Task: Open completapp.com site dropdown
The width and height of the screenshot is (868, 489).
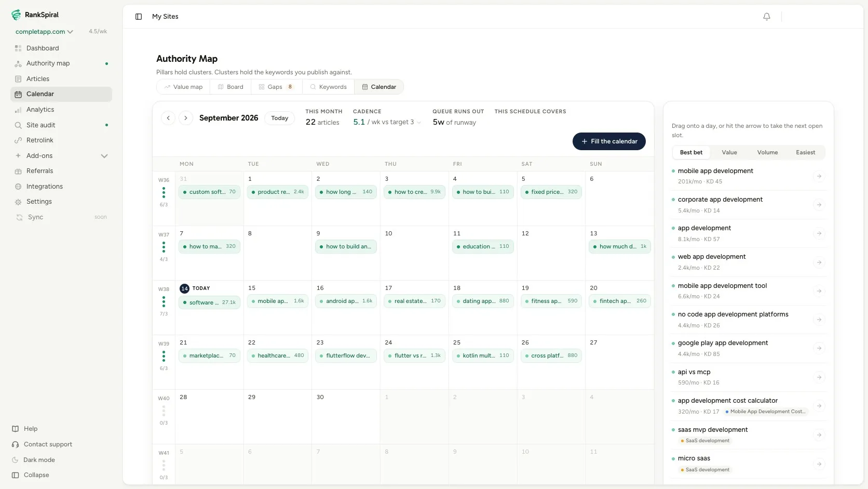Action: coord(44,32)
